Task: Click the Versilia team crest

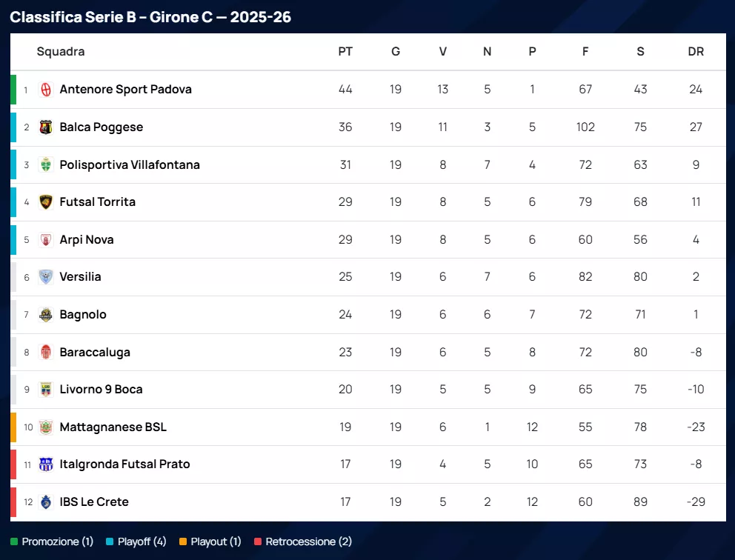Action: click(46, 277)
